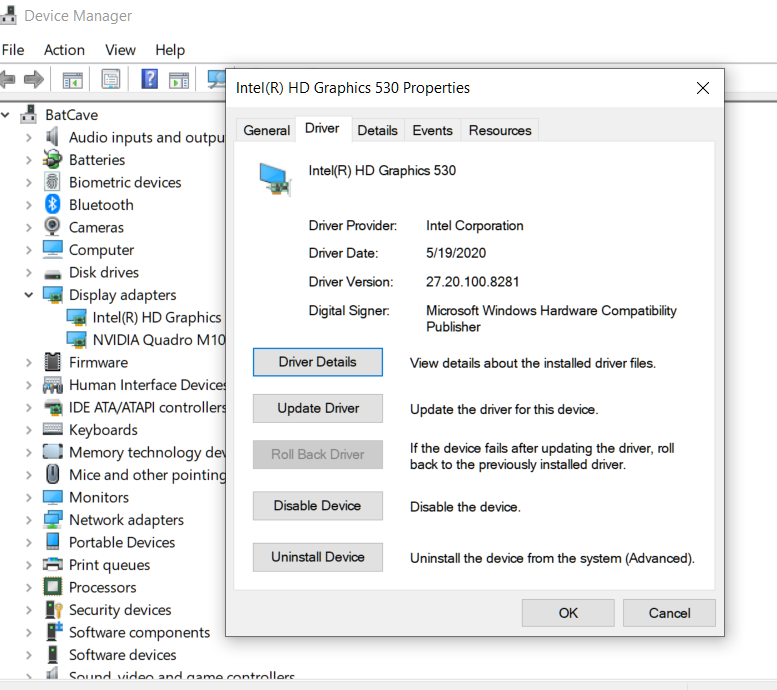The image size is (777, 690).
Task: Select the IDE ATA/ATAPI controllers row
Action: [x=135, y=407]
